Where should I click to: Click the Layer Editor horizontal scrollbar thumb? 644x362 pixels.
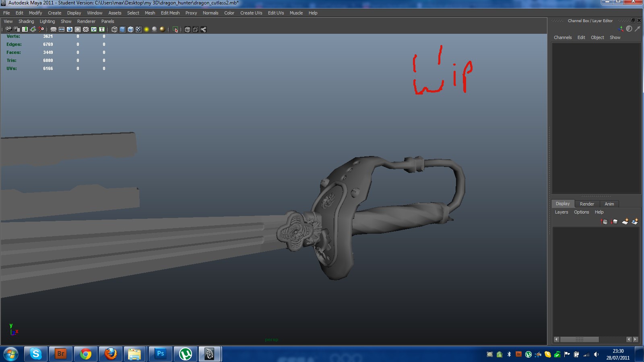579,339
